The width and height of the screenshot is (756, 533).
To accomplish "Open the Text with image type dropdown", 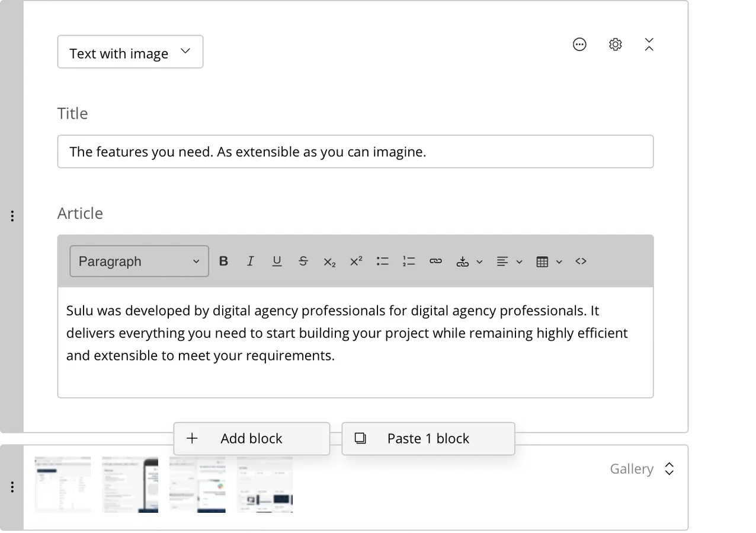I will [x=130, y=52].
